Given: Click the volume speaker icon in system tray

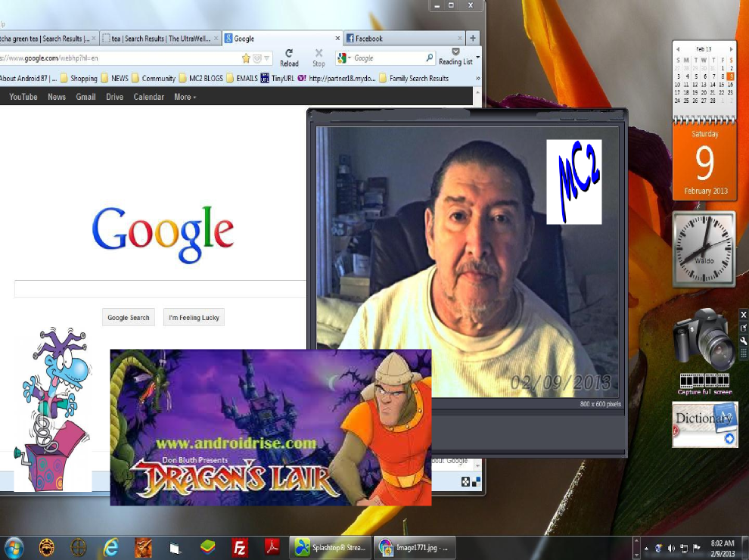Looking at the screenshot, I should (671, 548).
